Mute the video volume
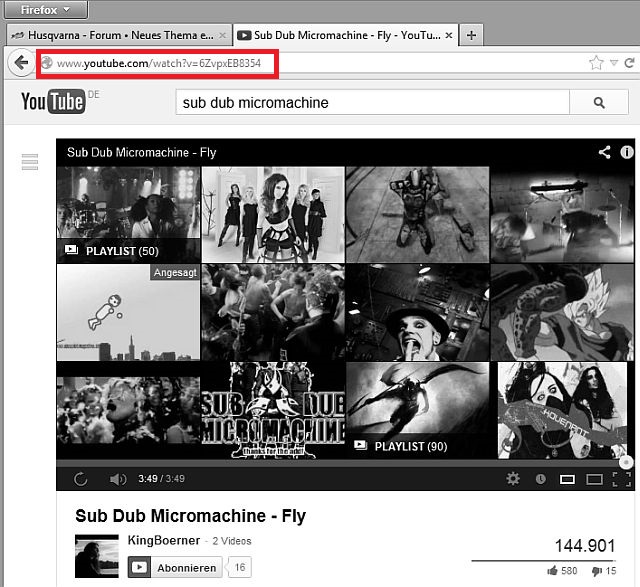 coord(118,478)
